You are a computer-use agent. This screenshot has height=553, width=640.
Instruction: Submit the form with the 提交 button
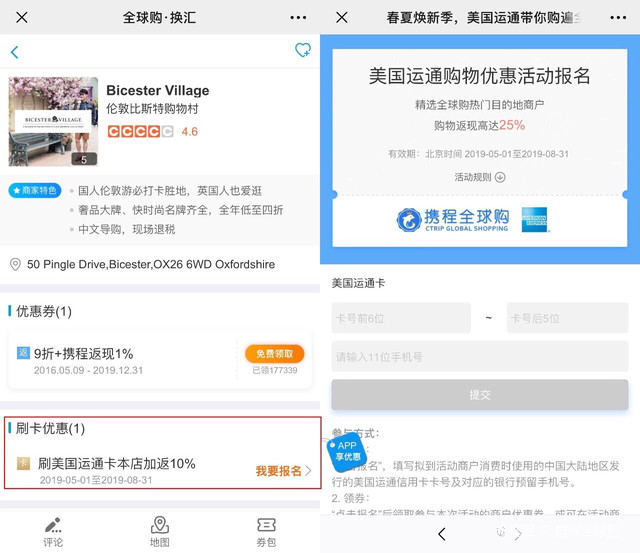[480, 395]
